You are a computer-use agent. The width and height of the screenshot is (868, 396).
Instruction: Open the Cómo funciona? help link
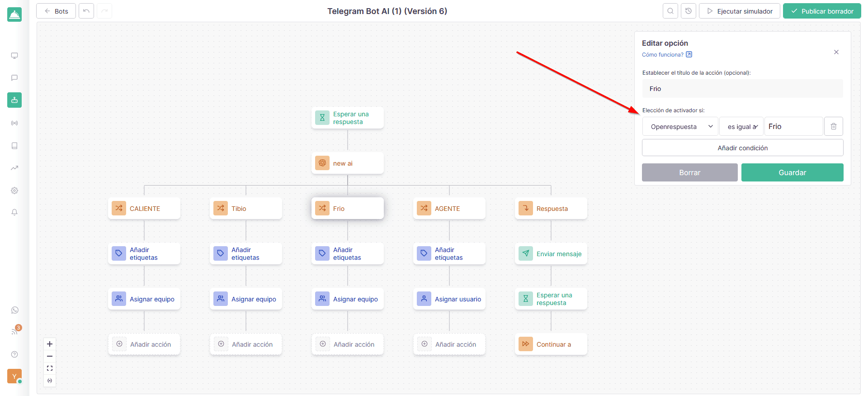point(667,55)
